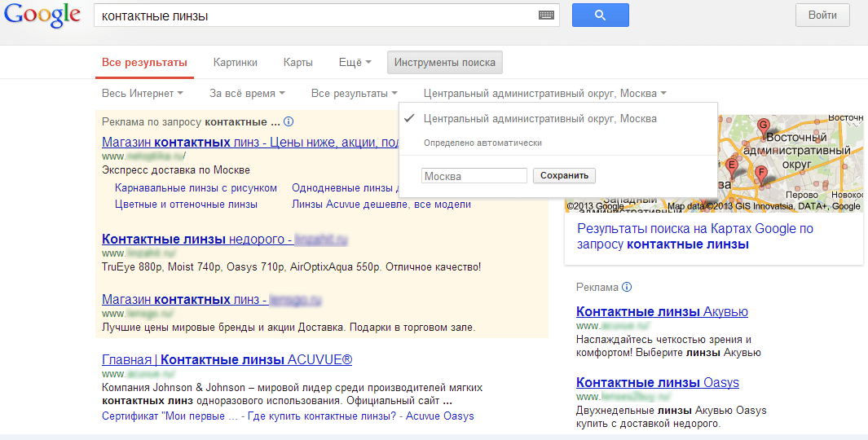
Task: Open the on-screen keyboard icon
Action: (x=546, y=15)
